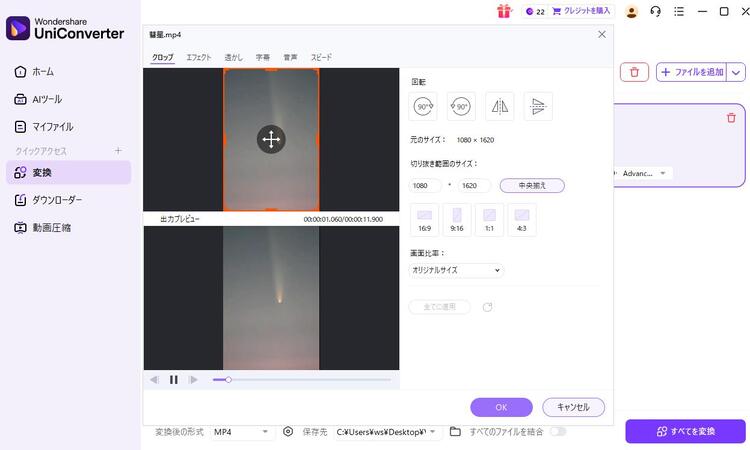Screen dimensions: 750x450
Task: Switch to the エフェクト tab
Action: coord(199,57)
